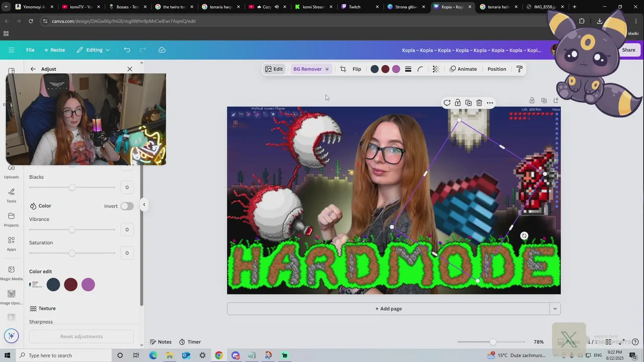
Task: Open the corner rounding icon
Action: coord(420,69)
